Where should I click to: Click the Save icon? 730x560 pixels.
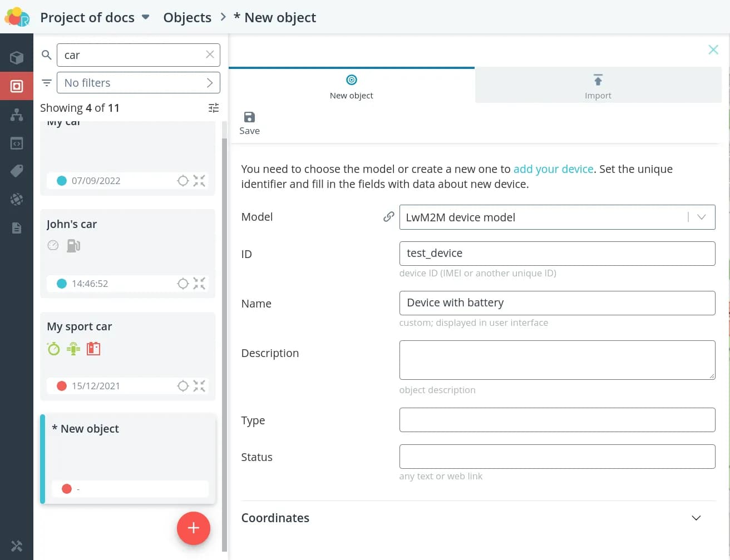pyautogui.click(x=249, y=117)
